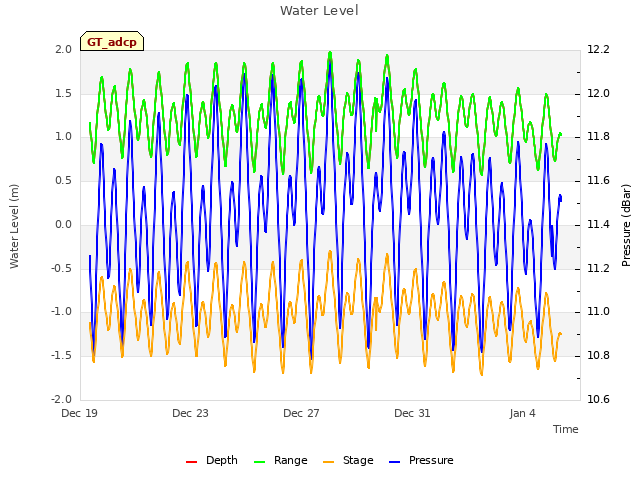The width and height of the screenshot is (640, 480).
Task: Click the -2.0 left axis tick label
Action: pos(61,399)
